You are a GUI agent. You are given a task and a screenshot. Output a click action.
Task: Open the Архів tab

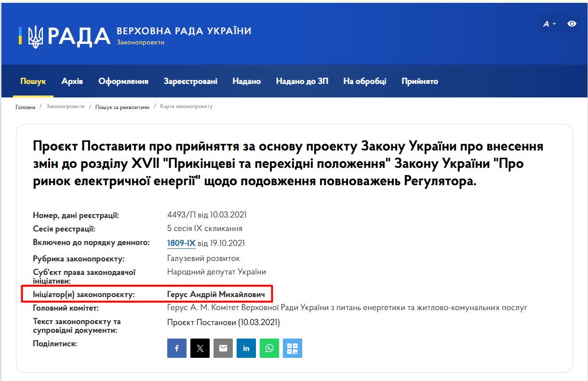pyautogui.click(x=72, y=81)
